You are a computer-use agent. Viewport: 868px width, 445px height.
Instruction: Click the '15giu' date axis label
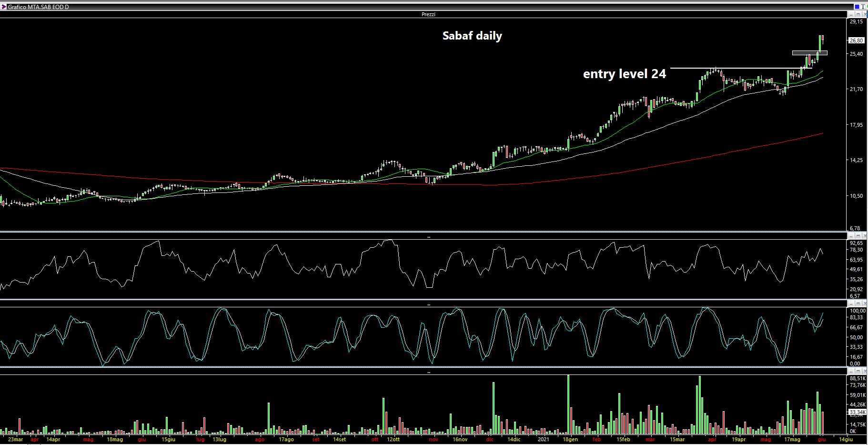(x=169, y=439)
